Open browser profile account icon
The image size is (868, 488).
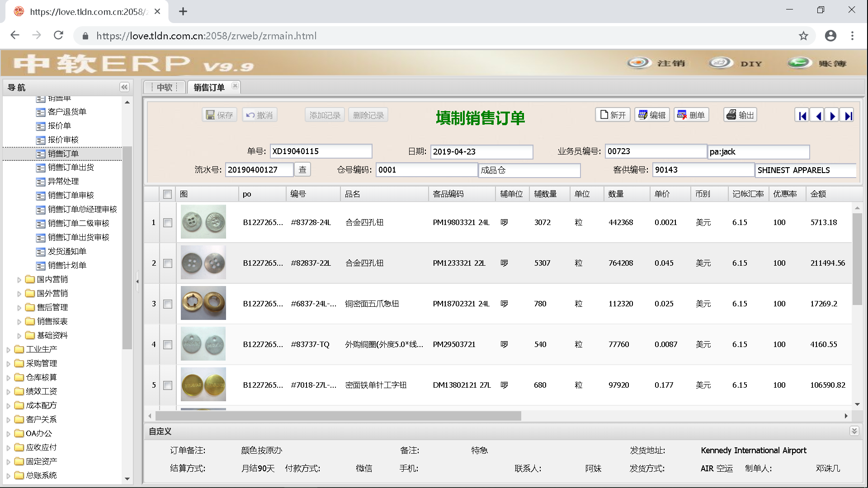(x=830, y=36)
